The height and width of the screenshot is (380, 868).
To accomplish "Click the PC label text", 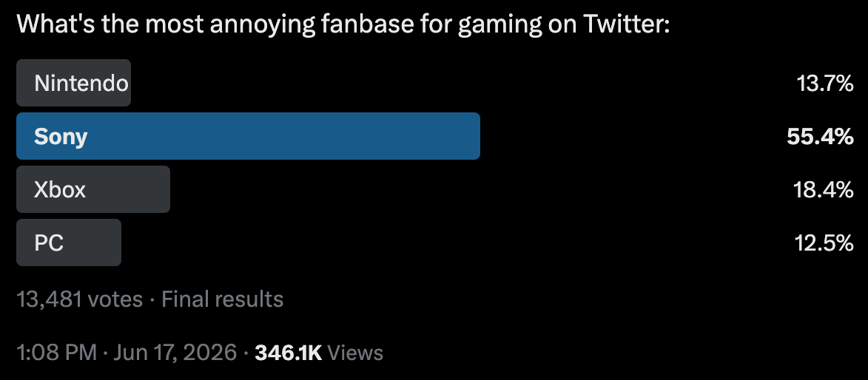I will pos(49,242).
